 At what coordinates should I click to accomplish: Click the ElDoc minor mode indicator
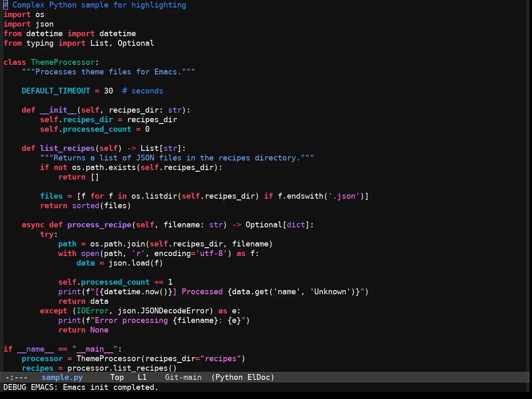[x=259, y=377]
